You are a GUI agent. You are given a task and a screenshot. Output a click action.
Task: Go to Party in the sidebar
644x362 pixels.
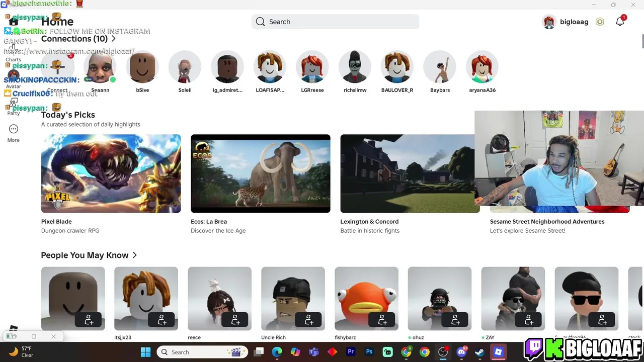13,107
